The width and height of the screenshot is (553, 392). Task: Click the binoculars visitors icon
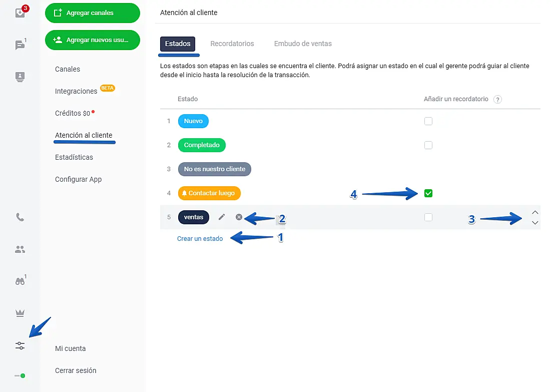tap(20, 281)
